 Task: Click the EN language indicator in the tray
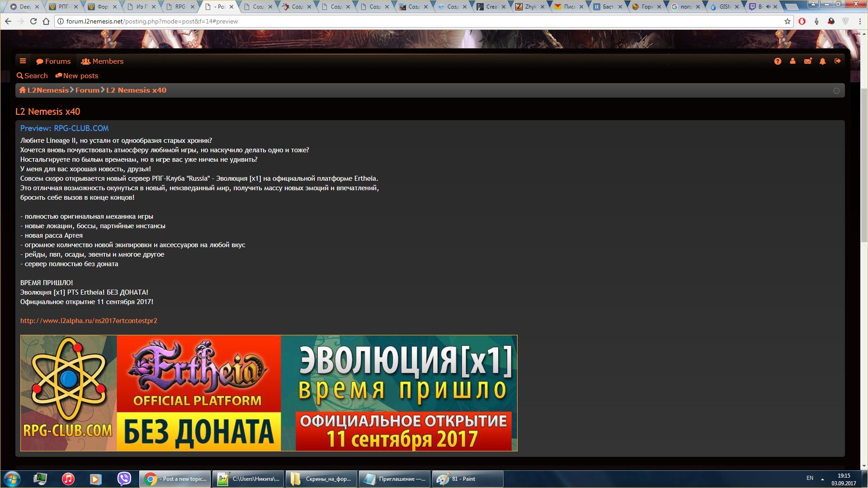point(810,478)
